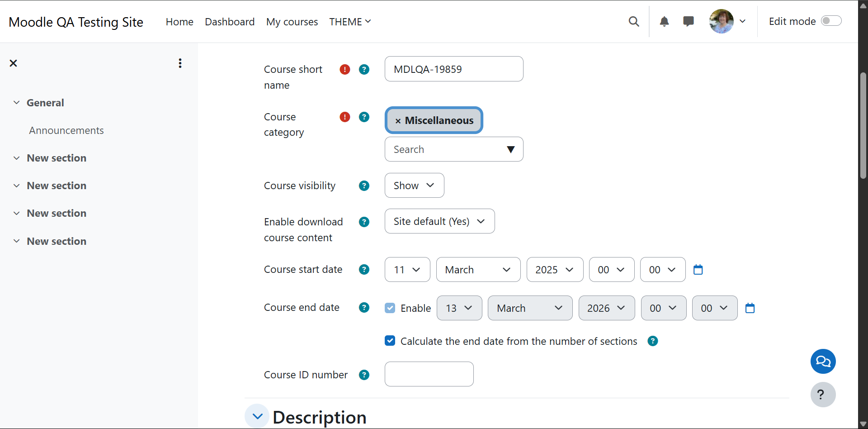Click Course short name field MDLQA-19859
Image resolution: width=868 pixels, height=429 pixels.
[454, 69]
